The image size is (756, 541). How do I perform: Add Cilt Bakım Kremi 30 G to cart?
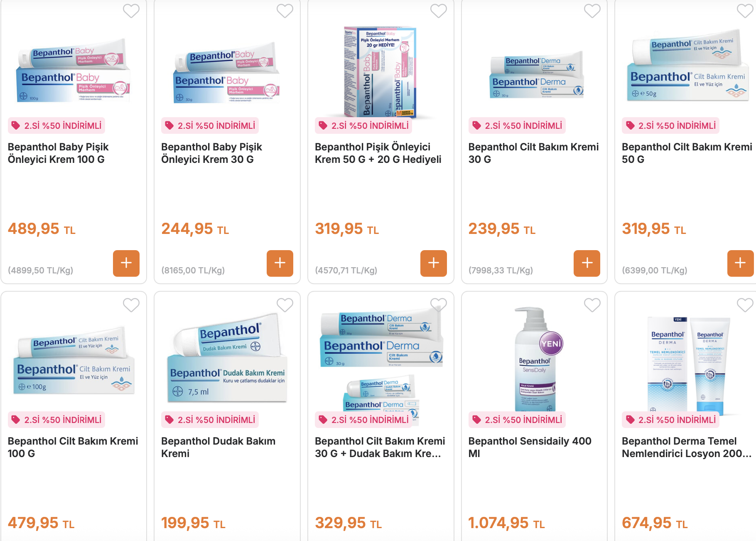pyautogui.click(x=587, y=263)
